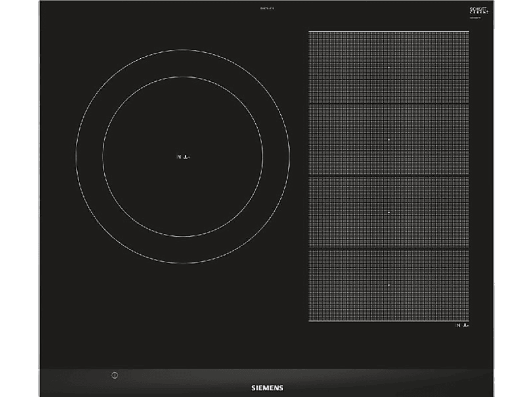Click the divider between third and fourth flex segments
Screen dimensions: 532x397
coord(389,249)
